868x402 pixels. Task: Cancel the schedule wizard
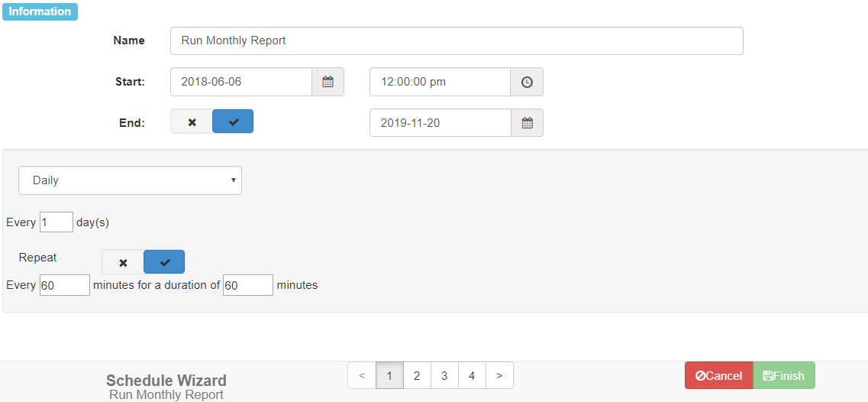[x=718, y=375]
